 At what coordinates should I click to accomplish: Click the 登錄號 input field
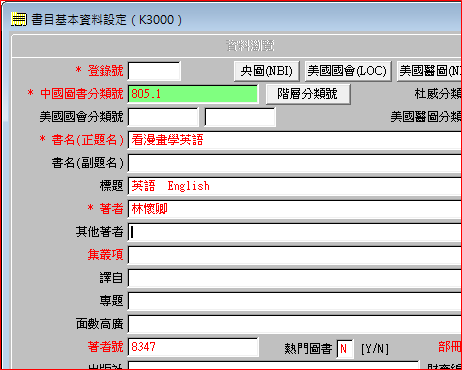[x=154, y=71]
